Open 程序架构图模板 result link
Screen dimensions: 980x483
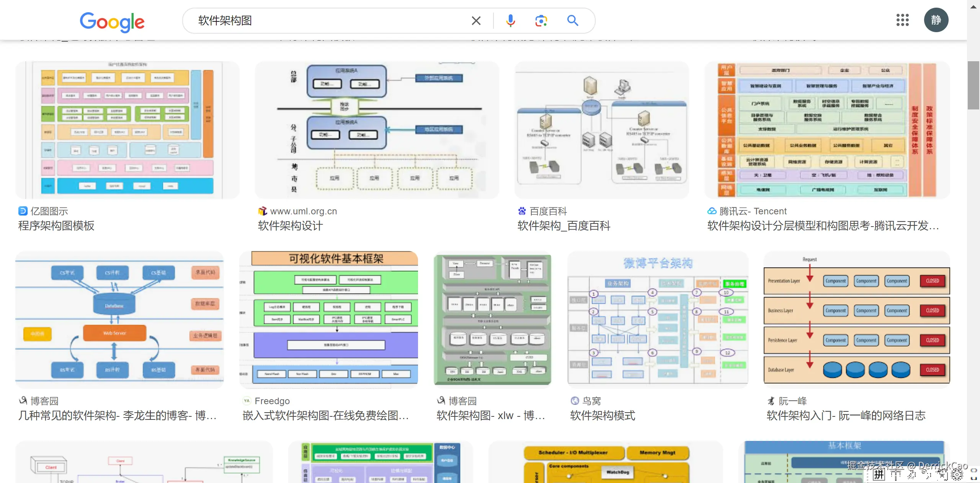click(x=56, y=226)
